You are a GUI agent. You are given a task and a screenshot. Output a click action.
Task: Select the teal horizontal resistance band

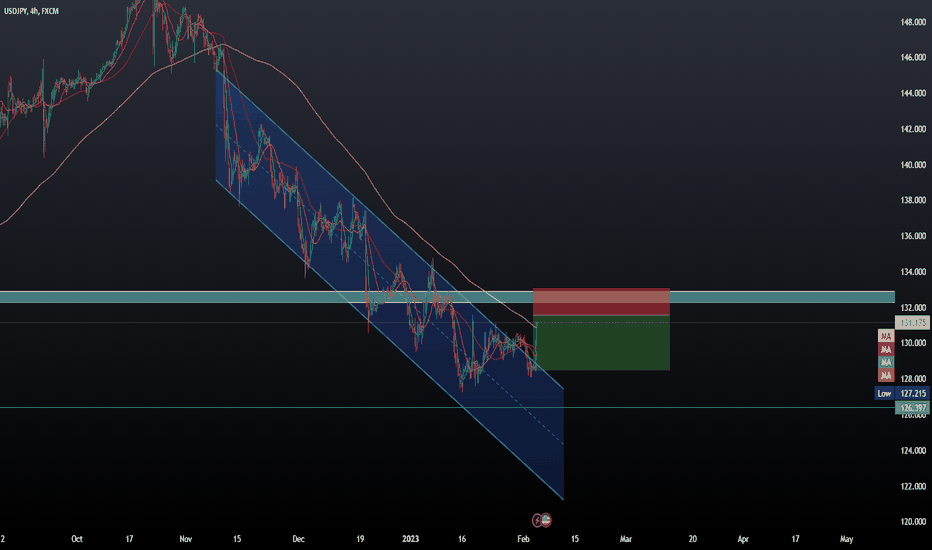(447, 297)
